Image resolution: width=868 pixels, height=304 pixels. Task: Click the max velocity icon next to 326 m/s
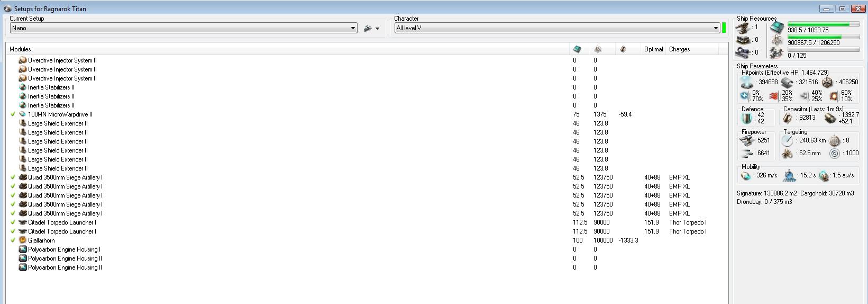746,175
